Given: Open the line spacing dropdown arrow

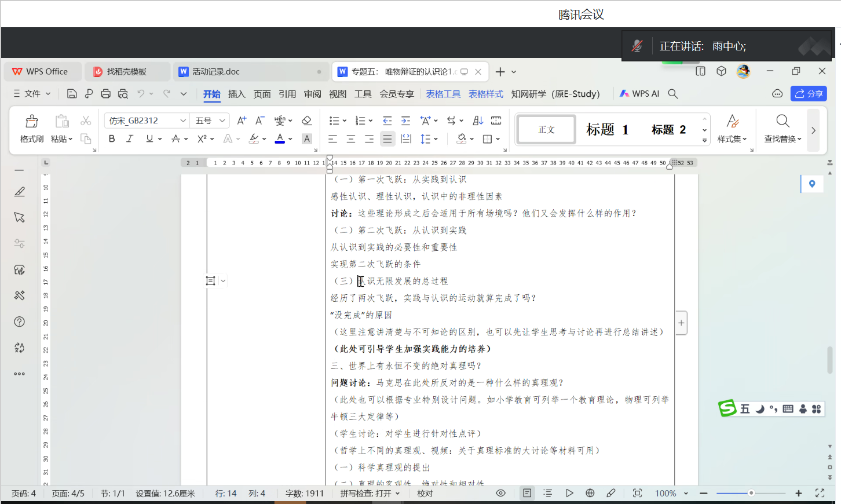Looking at the screenshot, I should 436,139.
